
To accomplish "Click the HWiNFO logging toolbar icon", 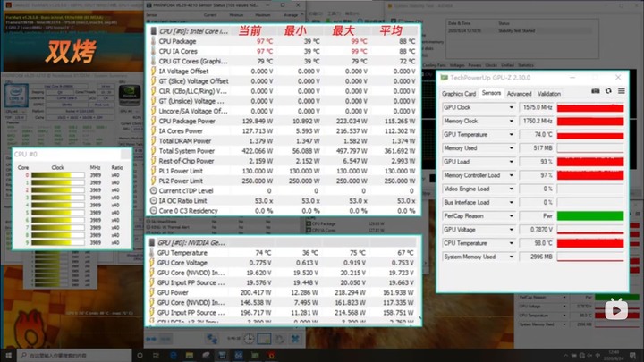I will point(264,339).
